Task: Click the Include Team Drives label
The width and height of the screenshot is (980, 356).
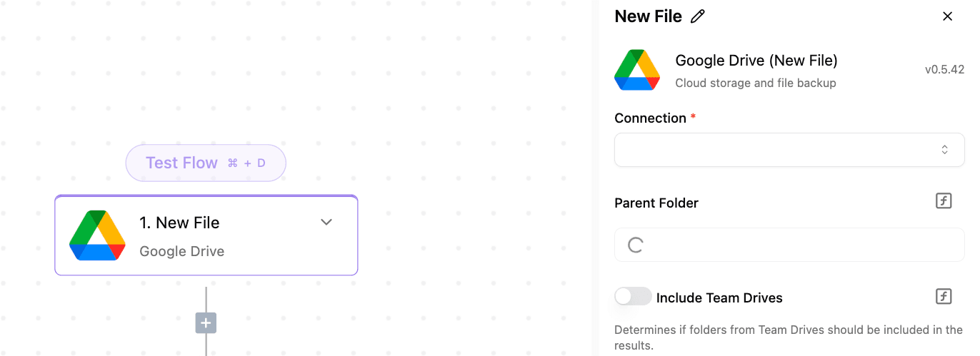Action: point(719,298)
